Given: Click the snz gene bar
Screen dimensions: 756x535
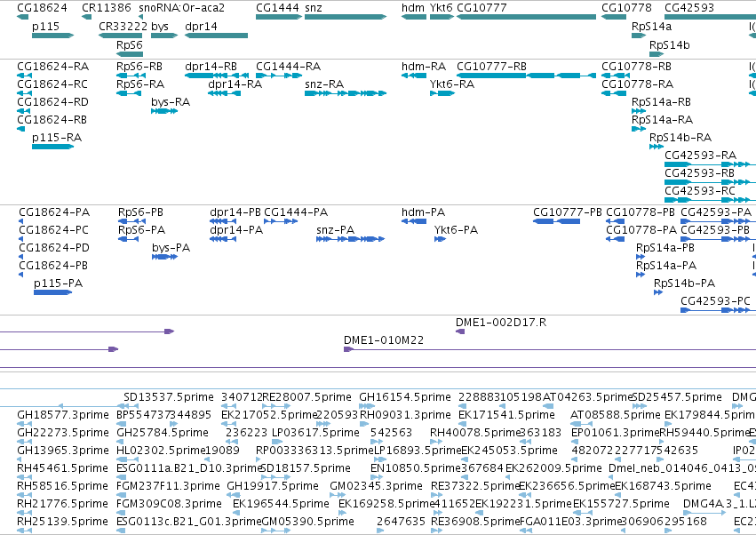Looking at the screenshot, I should [x=346, y=17].
